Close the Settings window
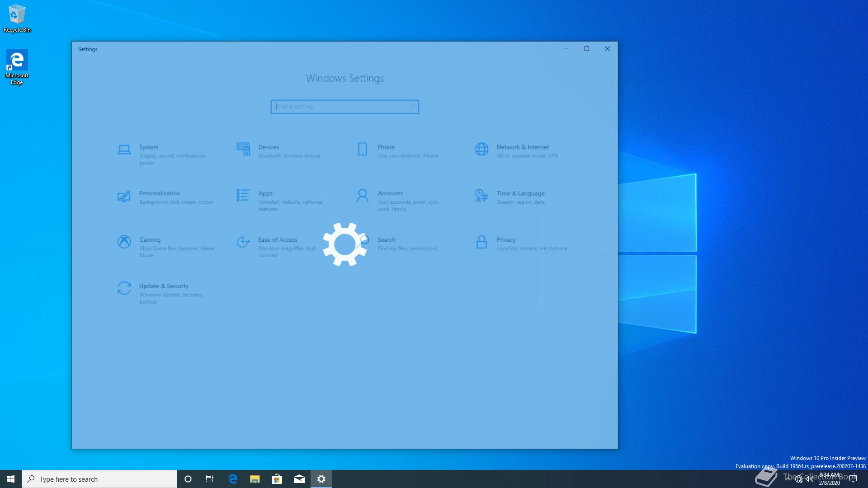 point(607,49)
